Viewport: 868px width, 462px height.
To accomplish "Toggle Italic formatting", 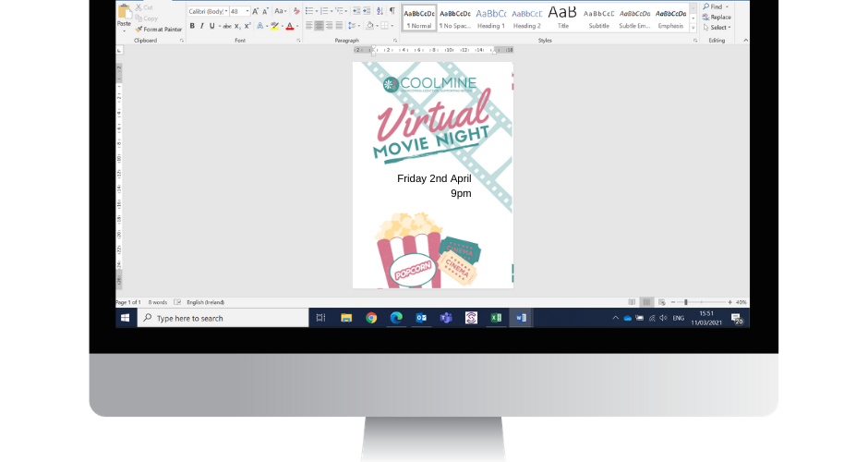I will (x=202, y=26).
